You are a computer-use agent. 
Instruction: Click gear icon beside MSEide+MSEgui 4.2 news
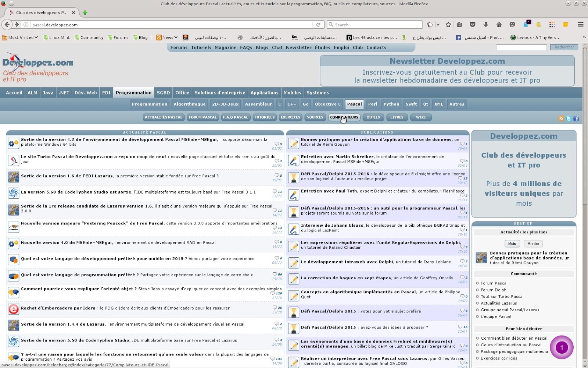pos(14,143)
